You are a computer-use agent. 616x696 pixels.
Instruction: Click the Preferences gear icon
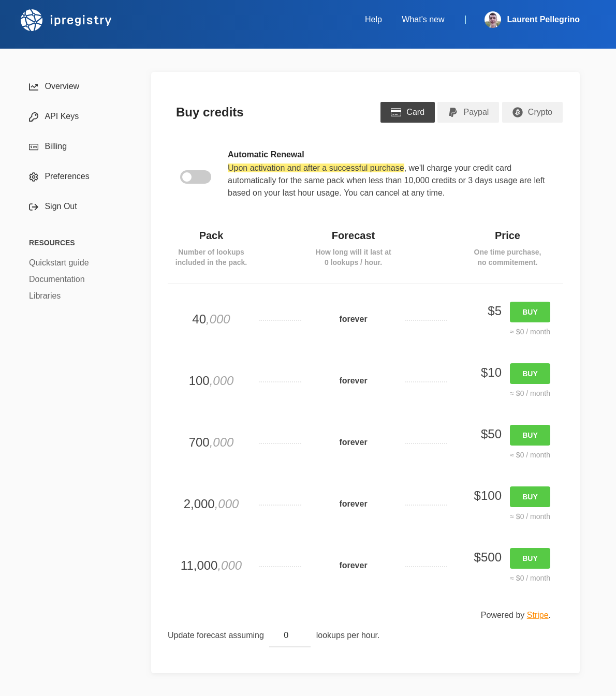click(34, 177)
